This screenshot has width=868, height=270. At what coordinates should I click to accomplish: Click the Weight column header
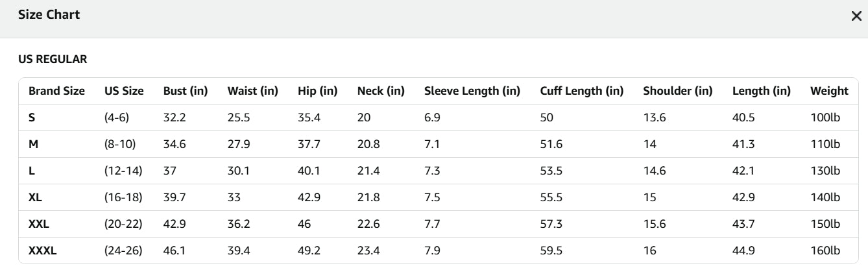click(x=829, y=91)
